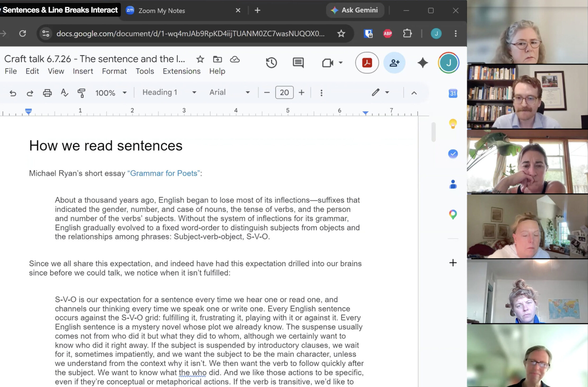588x387 pixels.
Task: Open the ABP ad blocker extension
Action: point(388,34)
